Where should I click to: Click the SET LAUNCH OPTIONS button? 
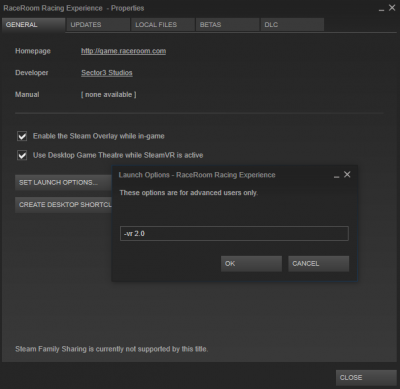(x=63, y=183)
